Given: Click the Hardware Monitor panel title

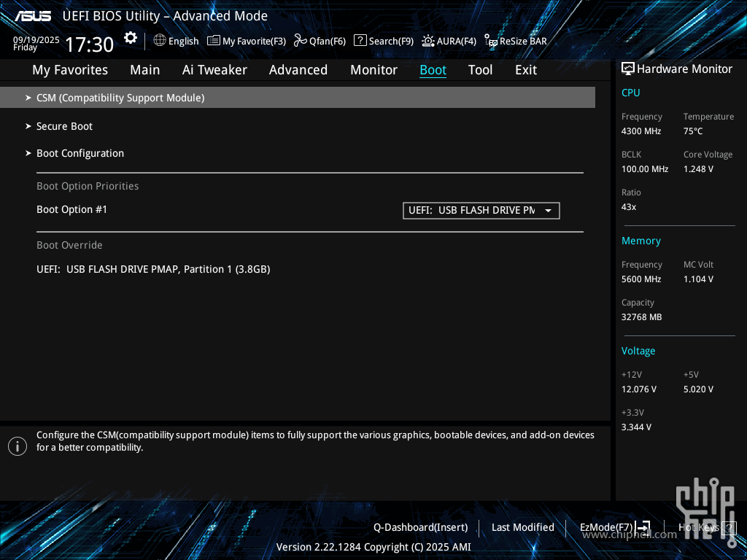Looking at the screenshot, I should click(x=684, y=69).
